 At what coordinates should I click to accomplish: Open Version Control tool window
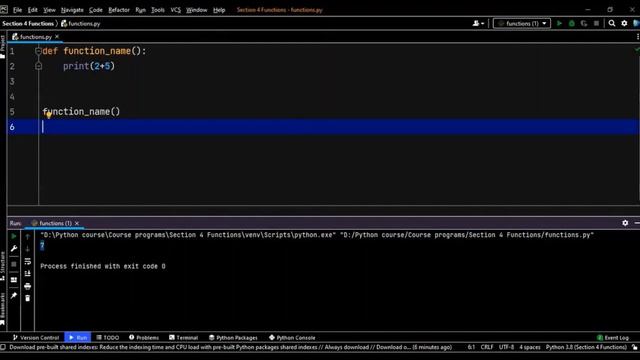(x=36, y=338)
